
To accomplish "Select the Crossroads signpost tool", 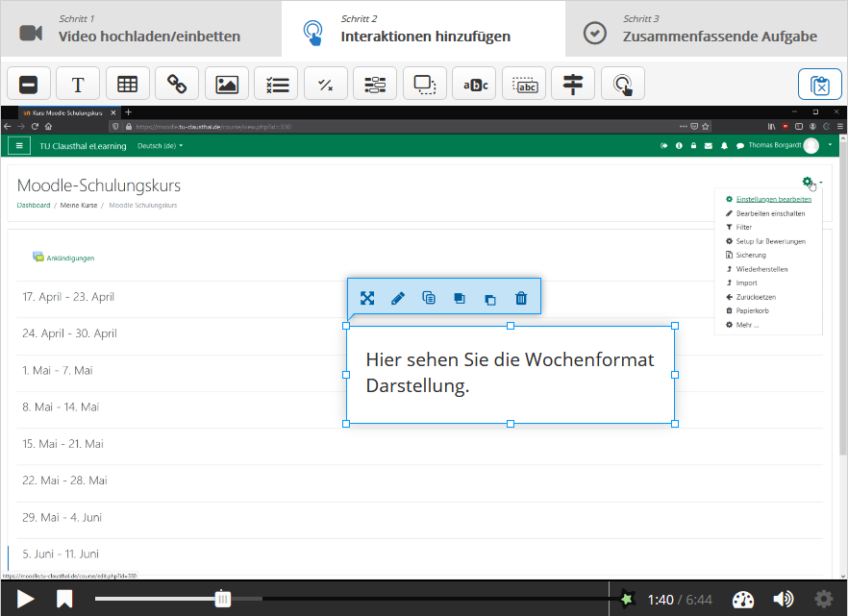I will [573, 84].
